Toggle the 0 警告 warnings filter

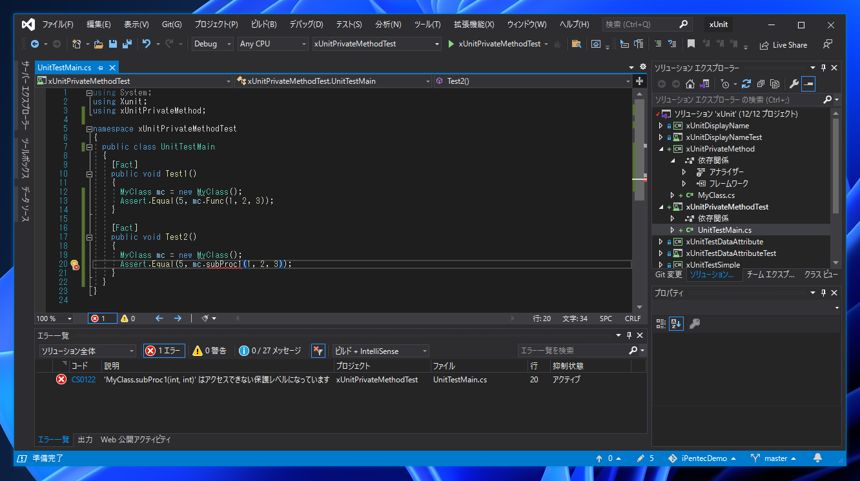coord(210,350)
